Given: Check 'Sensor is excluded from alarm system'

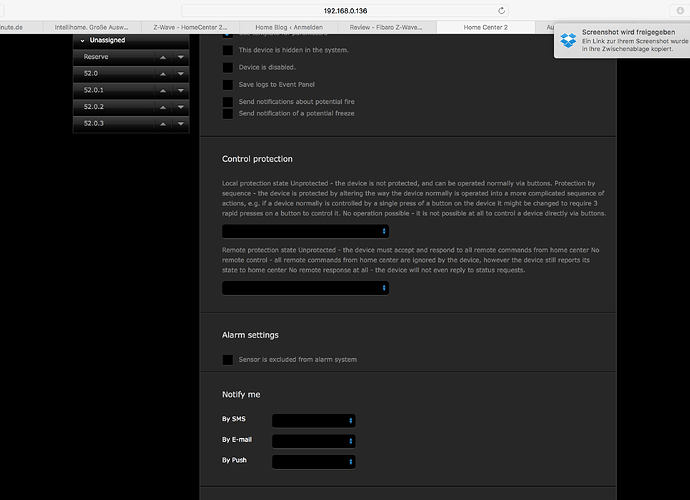Looking at the screenshot, I should pos(228,360).
